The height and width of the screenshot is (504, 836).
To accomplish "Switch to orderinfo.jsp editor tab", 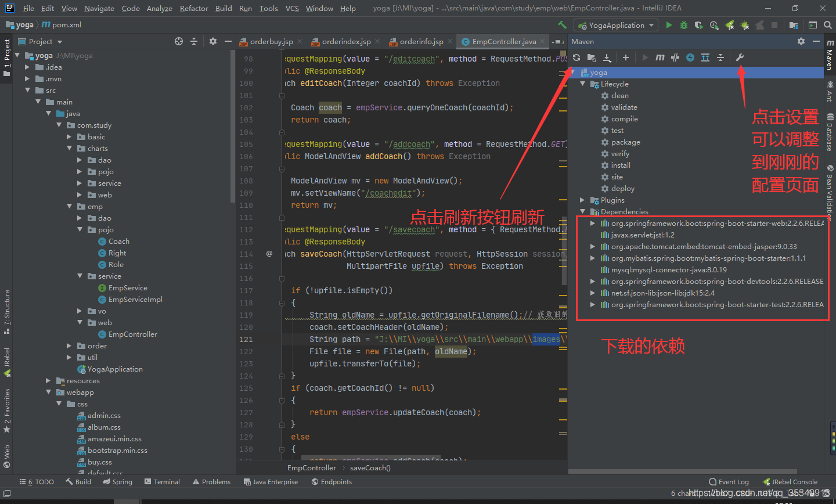I will 421,42.
